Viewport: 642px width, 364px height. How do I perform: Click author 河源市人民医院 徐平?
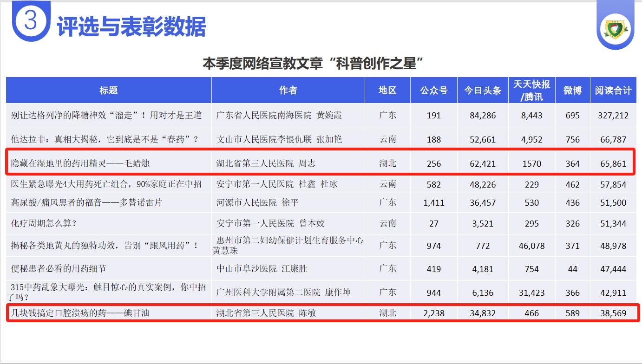257,202
